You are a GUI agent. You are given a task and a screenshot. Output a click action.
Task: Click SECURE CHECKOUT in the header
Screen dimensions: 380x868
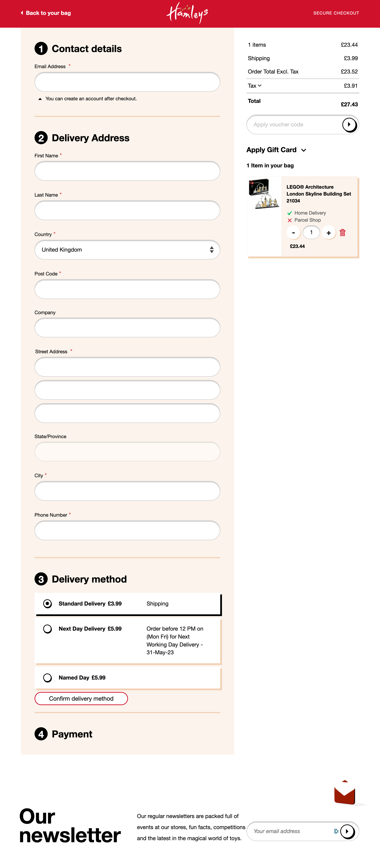click(336, 13)
